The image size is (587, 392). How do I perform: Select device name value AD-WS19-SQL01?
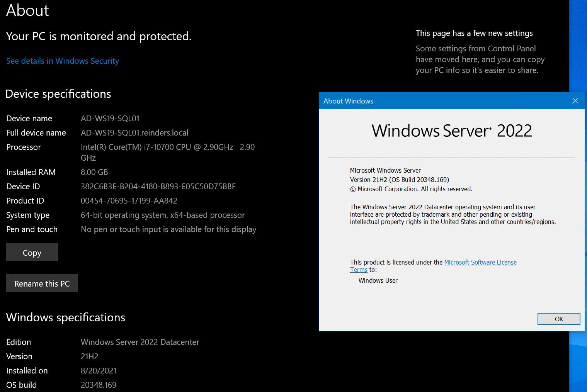[x=110, y=119]
